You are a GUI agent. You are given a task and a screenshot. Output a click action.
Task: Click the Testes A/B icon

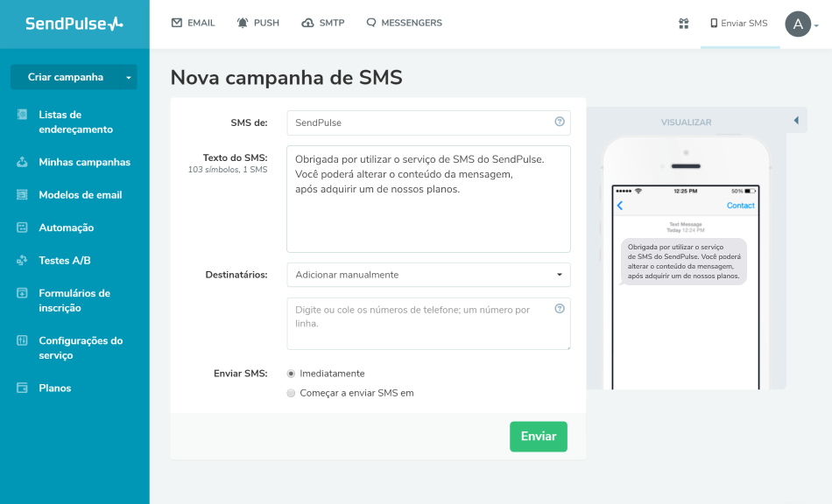click(22, 261)
